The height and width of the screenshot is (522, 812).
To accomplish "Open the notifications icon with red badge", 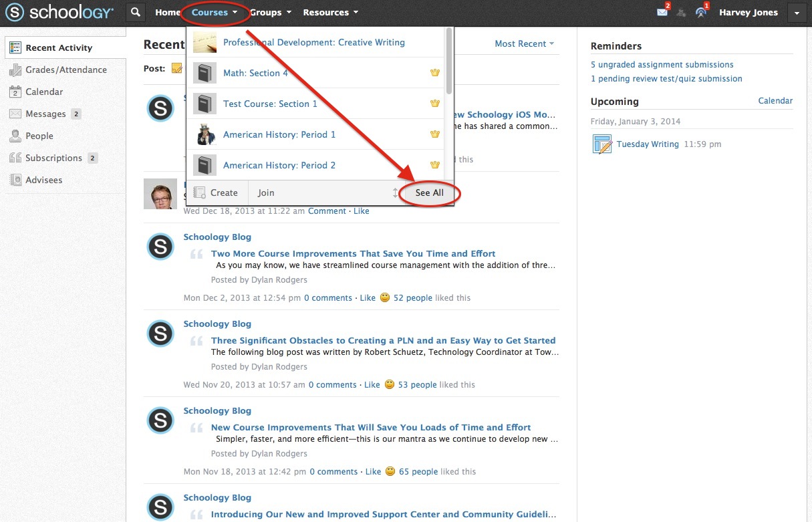I will [700, 12].
